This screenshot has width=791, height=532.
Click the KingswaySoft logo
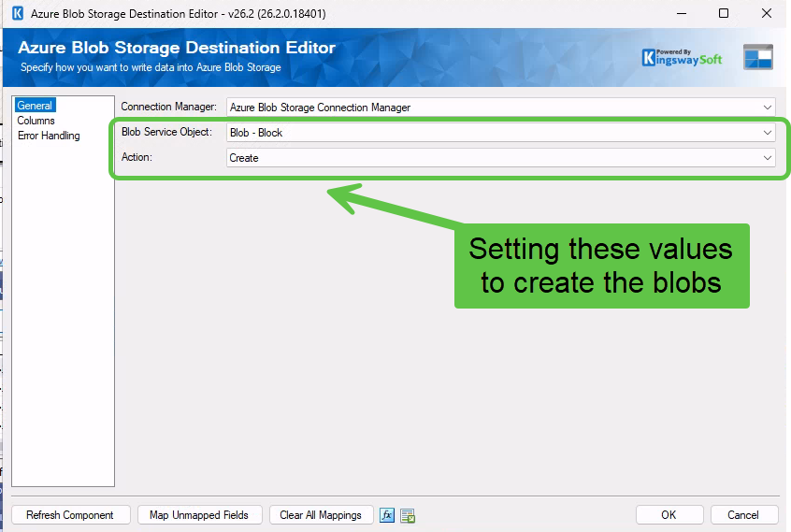pyautogui.click(x=682, y=57)
